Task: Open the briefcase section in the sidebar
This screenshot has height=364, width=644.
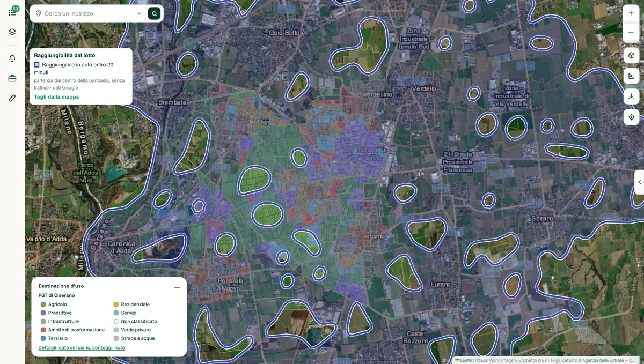Action: (12, 78)
